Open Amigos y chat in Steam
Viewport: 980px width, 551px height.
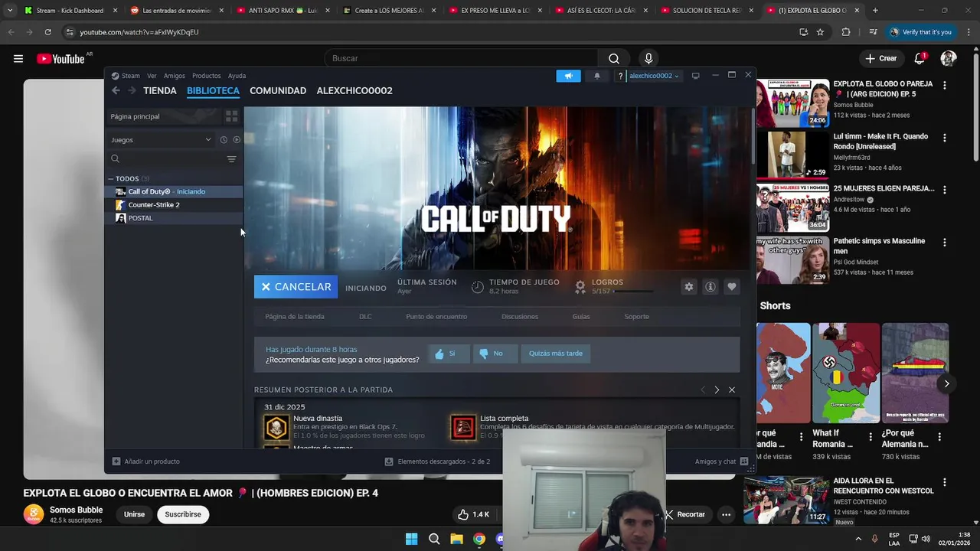coord(721,461)
